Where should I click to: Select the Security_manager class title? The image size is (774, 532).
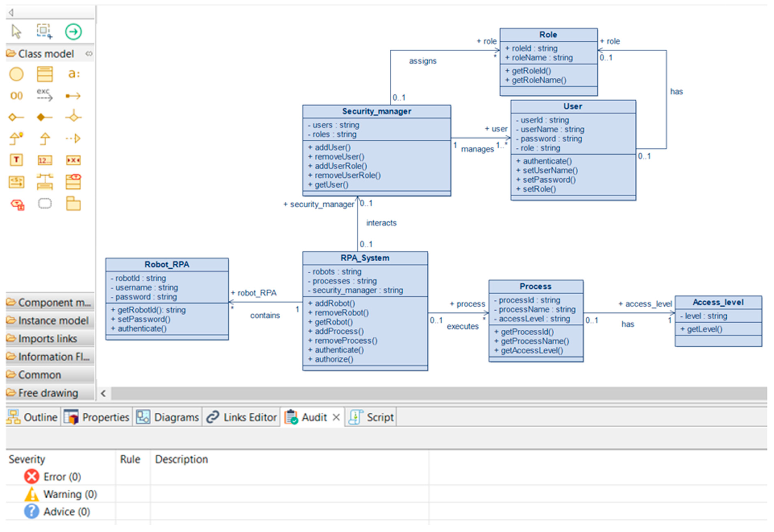pyautogui.click(x=377, y=111)
